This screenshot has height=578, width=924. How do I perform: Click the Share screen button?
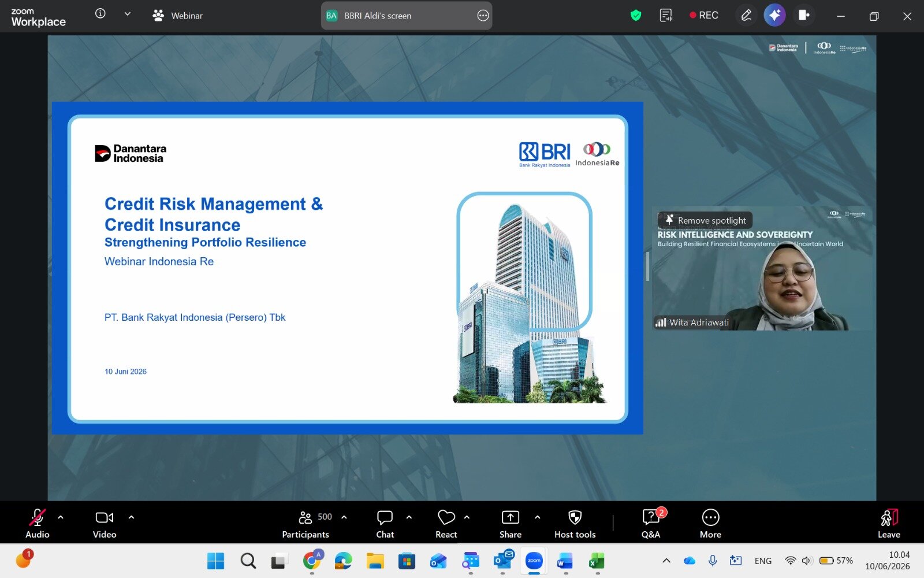point(511,524)
